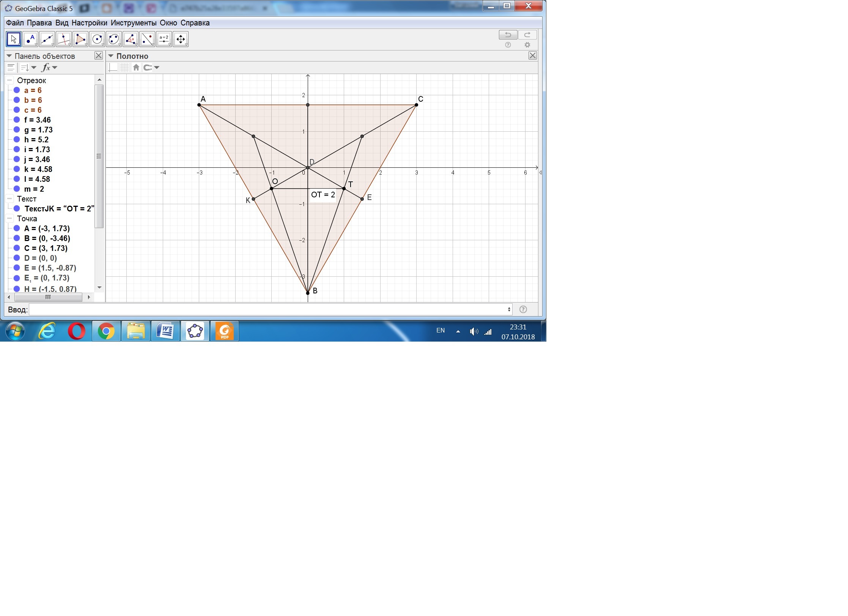The height and width of the screenshot is (616, 848).
Task: Open the Настройки menu
Action: 89,23
